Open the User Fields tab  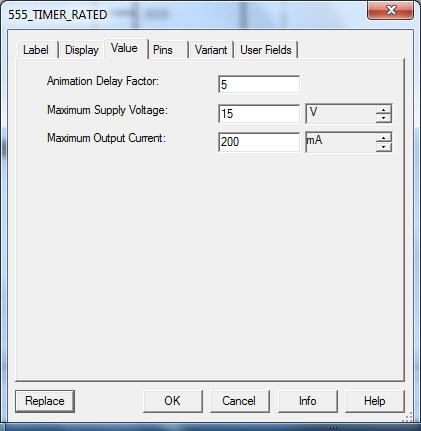click(x=266, y=50)
